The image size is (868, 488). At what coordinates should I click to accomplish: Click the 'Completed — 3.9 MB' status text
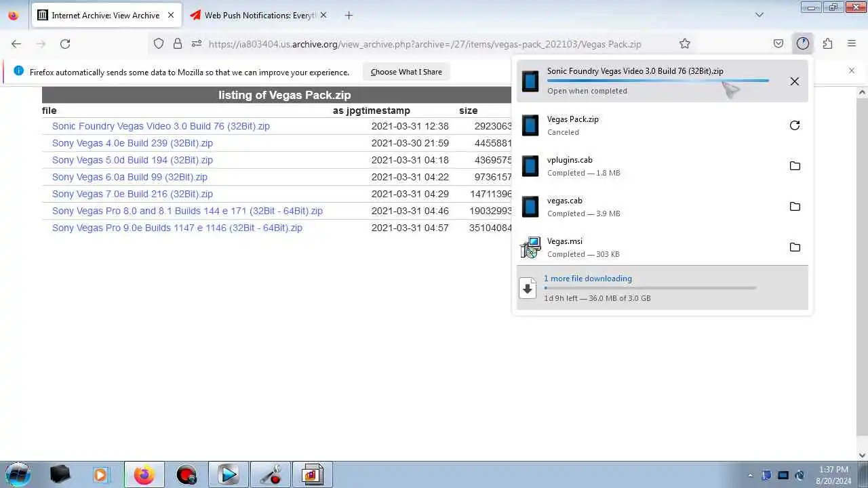(x=584, y=213)
